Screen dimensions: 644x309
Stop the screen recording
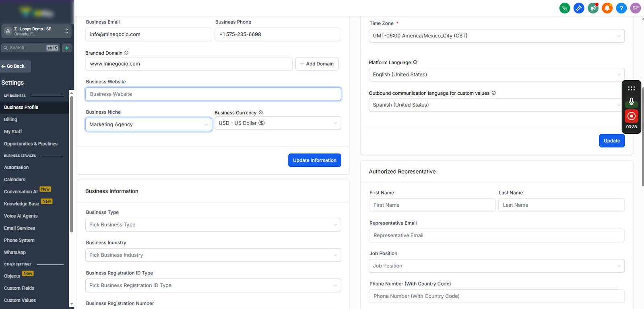click(632, 116)
